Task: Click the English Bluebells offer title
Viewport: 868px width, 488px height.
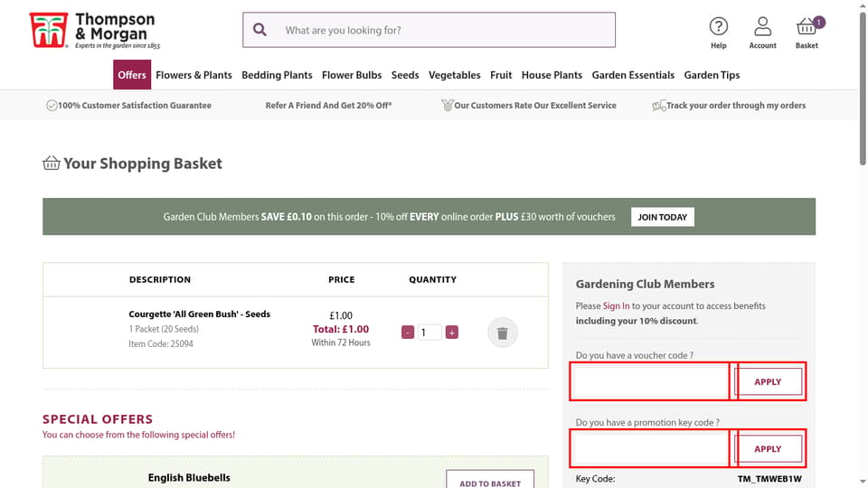Action: point(189,477)
